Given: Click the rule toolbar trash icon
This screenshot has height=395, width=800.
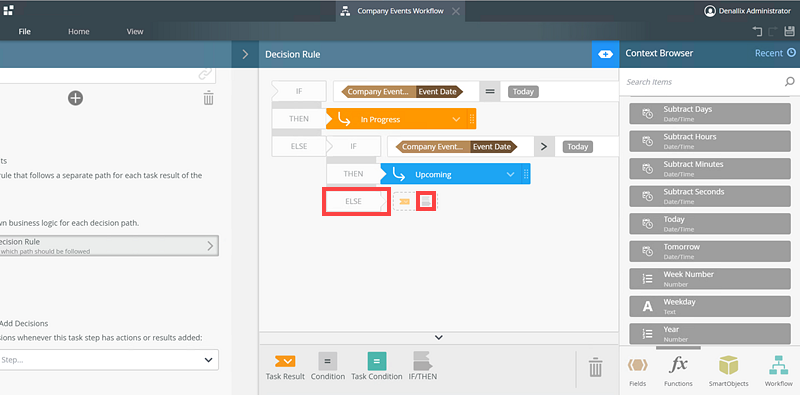Looking at the screenshot, I should [595, 367].
